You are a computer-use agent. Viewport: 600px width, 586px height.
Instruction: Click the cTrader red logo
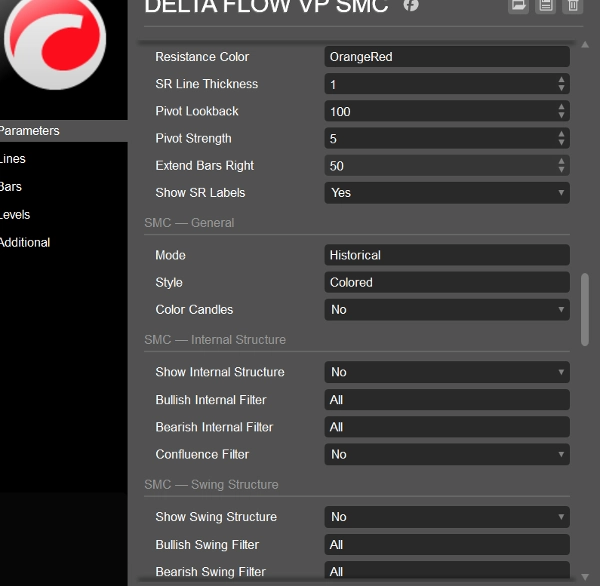[x=55, y=41]
